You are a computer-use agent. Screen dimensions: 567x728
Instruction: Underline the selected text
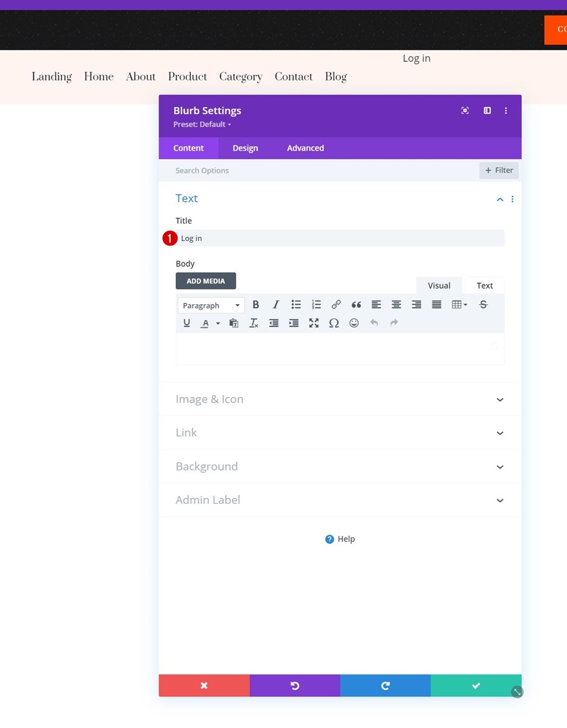187,323
